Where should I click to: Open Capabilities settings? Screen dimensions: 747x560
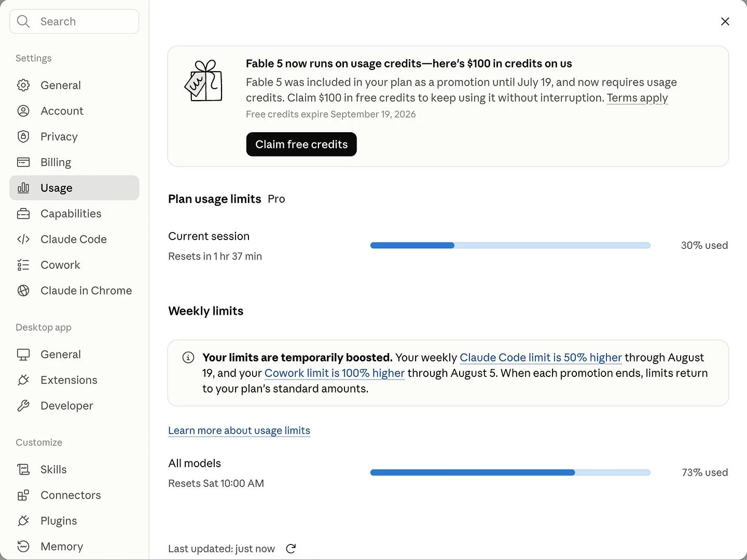74,214
